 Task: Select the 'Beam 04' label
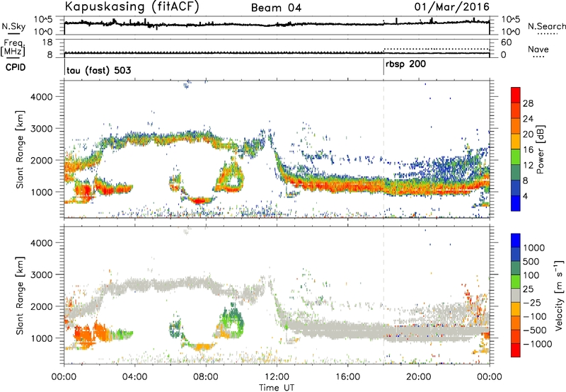click(x=276, y=8)
